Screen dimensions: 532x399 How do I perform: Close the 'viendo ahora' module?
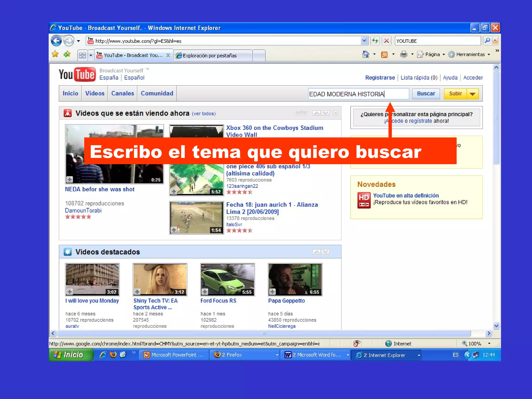tap(336, 113)
